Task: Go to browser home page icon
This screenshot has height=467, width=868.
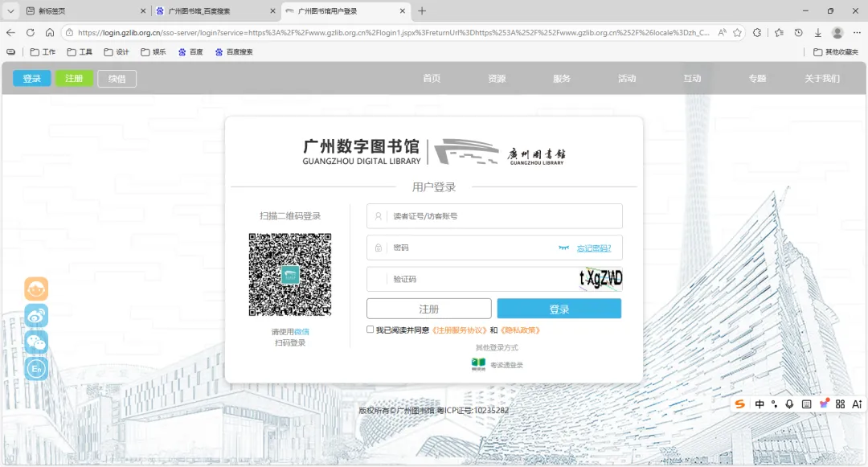Action: 50,33
